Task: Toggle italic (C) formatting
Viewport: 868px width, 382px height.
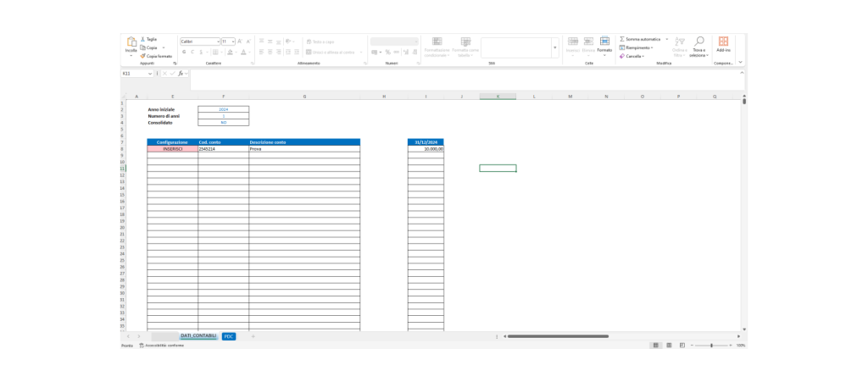Action: tap(192, 52)
